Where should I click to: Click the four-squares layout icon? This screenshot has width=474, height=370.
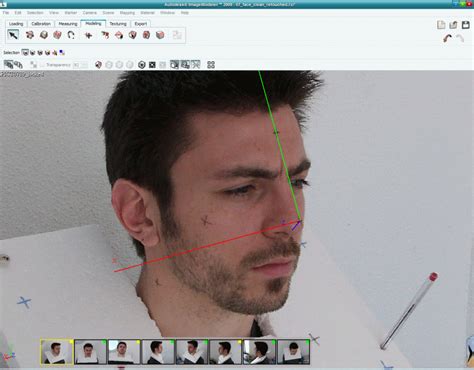pyautogui.click(x=211, y=65)
